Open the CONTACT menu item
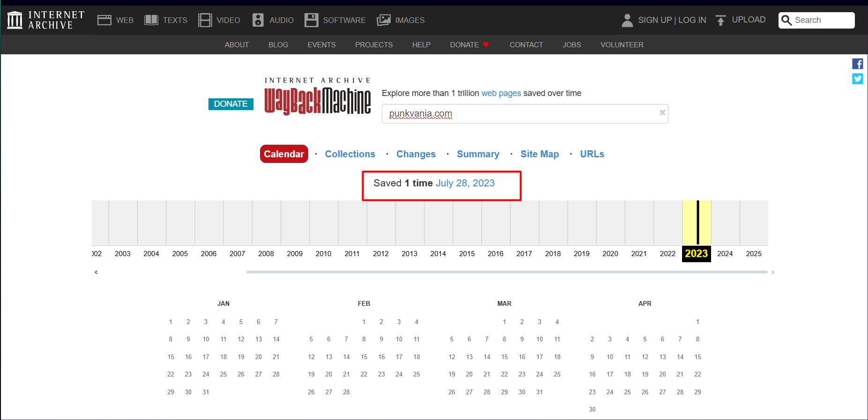The width and height of the screenshot is (868, 420). pos(527,45)
